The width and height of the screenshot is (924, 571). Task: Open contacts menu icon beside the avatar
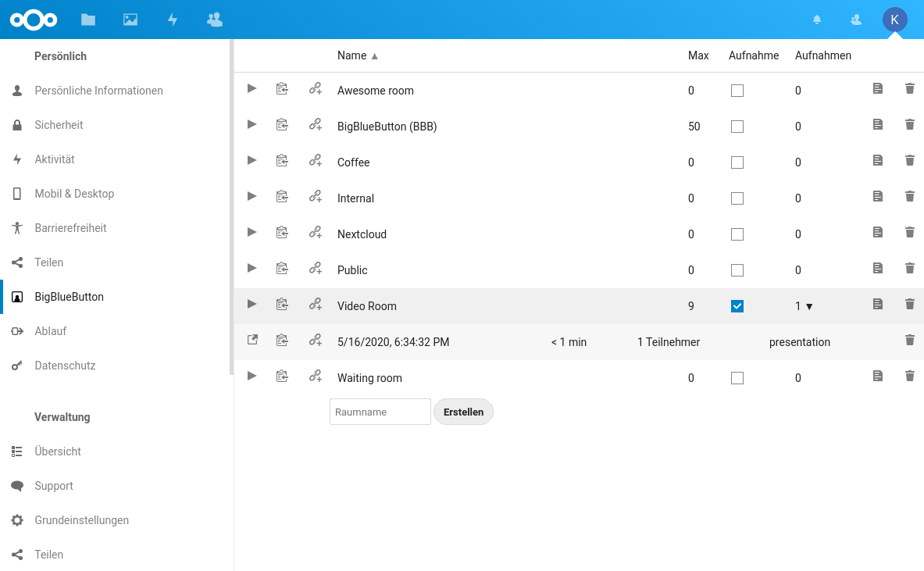855,20
